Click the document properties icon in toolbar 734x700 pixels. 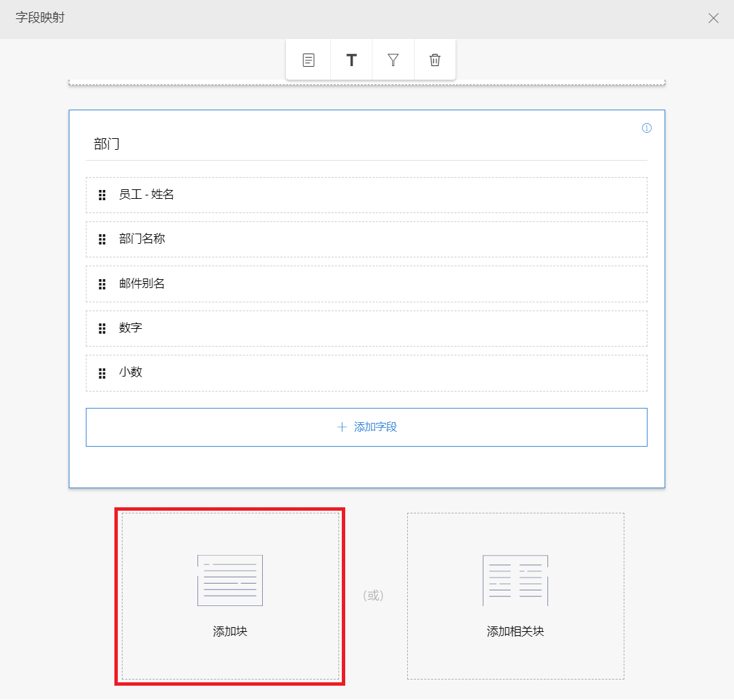pyautogui.click(x=308, y=60)
